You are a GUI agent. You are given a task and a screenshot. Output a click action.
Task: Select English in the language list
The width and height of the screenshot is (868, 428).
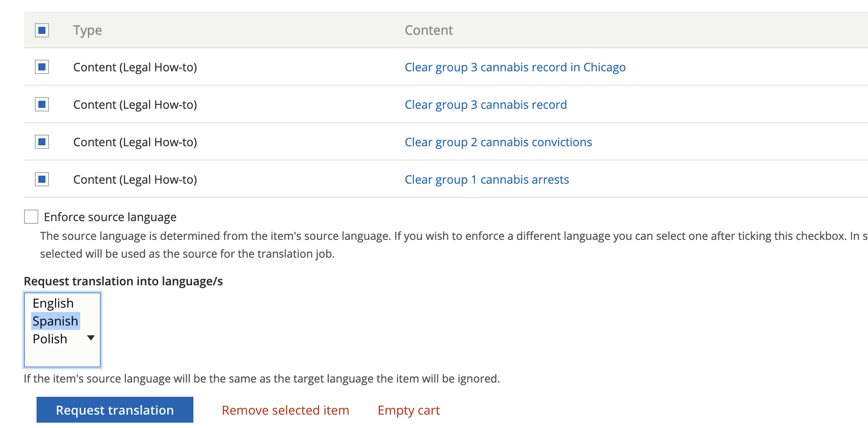53,303
